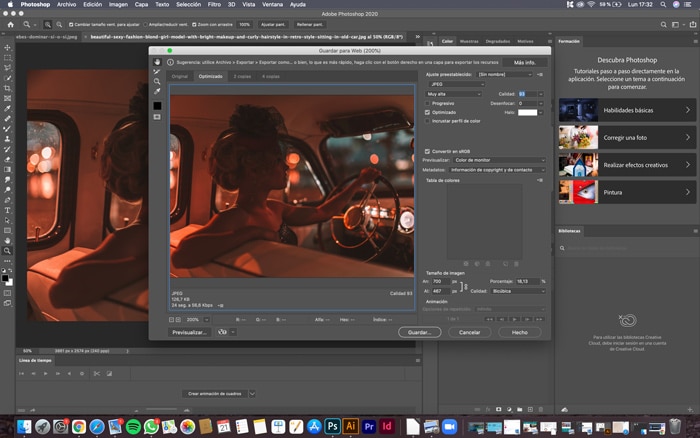Click the white Halo color swatch

coord(527,113)
